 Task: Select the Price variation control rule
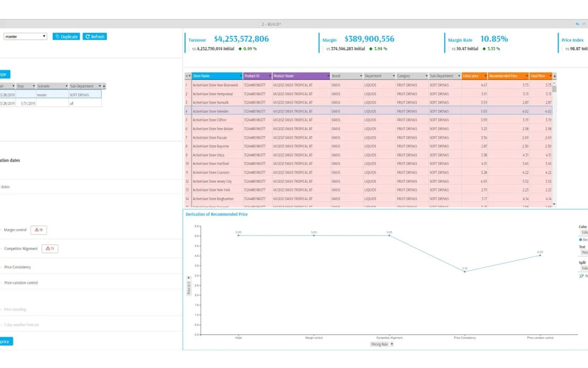pyautogui.click(x=21, y=283)
